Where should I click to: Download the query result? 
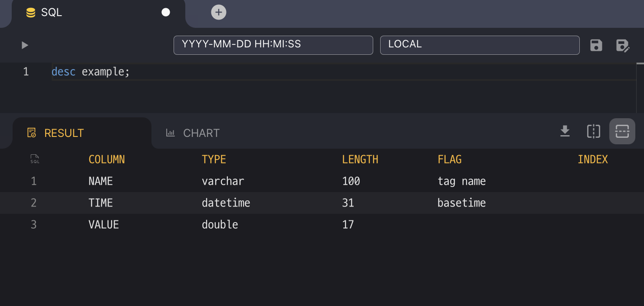pos(565,131)
